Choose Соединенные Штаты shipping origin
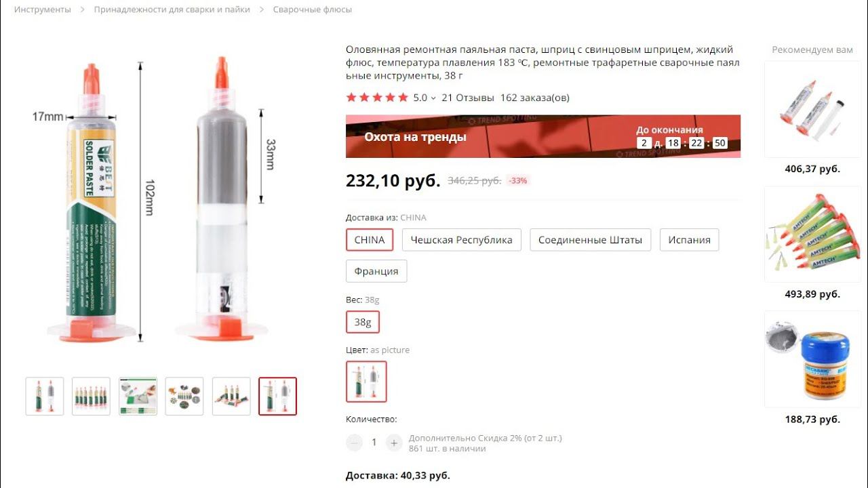 (590, 240)
